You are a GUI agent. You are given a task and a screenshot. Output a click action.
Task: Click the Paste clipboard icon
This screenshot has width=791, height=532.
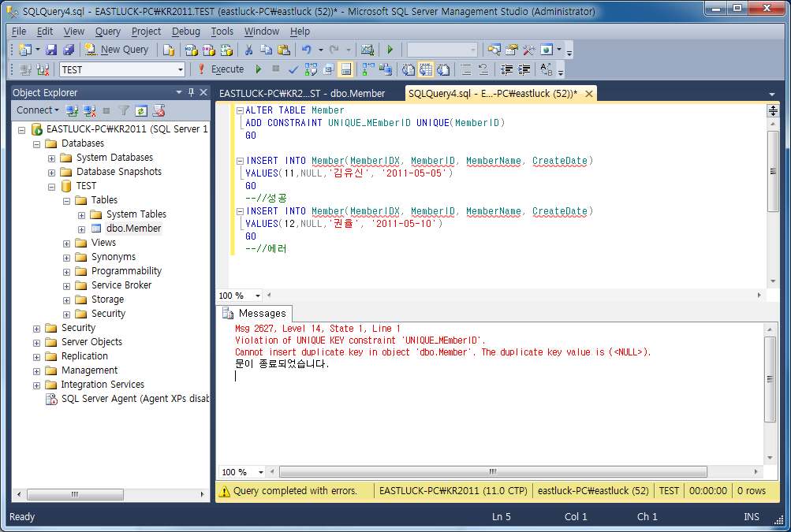284,50
